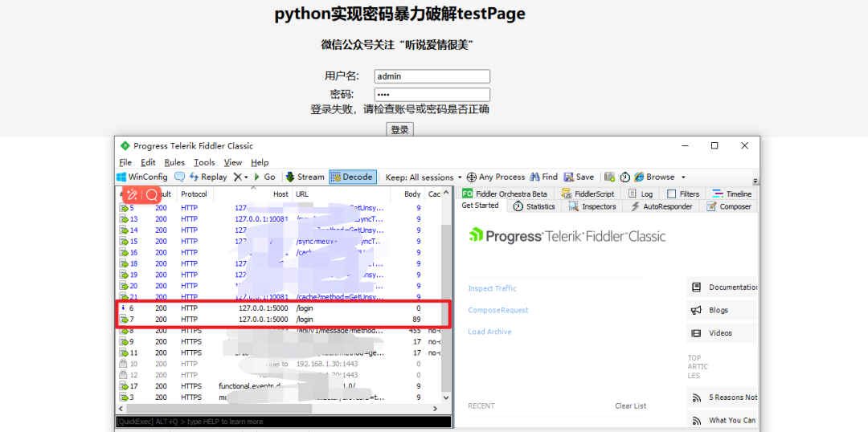Click the comment speech bubble icon
Viewport: 868px width, 432px height.
(x=179, y=177)
